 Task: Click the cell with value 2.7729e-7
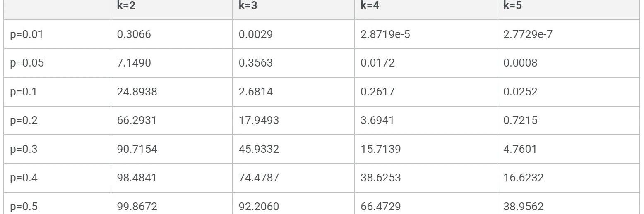[568, 34]
